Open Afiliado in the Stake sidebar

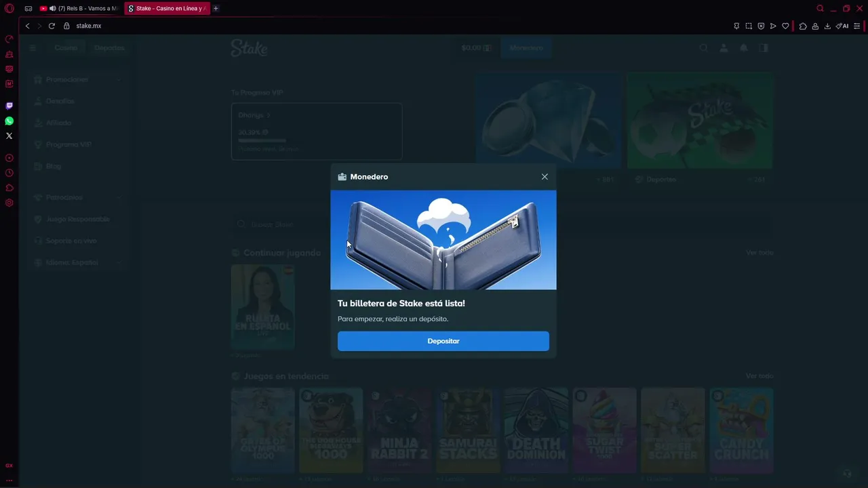coord(77,123)
